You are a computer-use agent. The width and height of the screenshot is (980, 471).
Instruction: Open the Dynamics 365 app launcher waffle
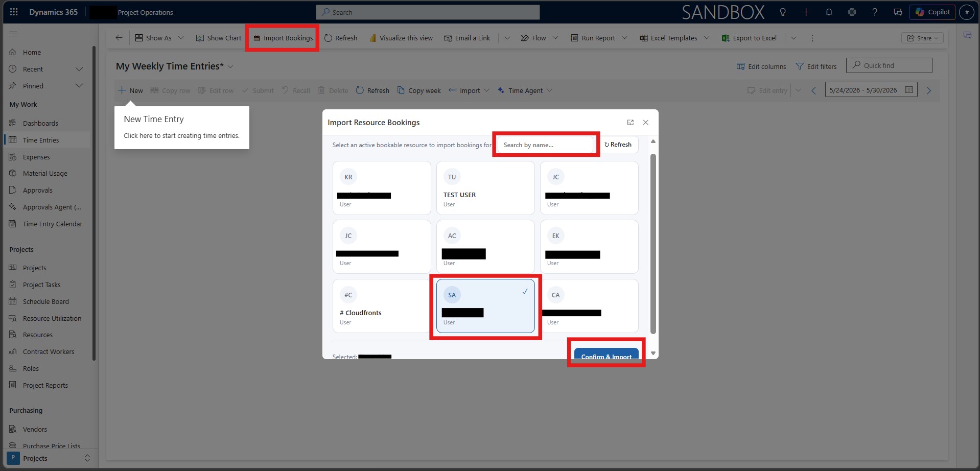(x=14, y=12)
